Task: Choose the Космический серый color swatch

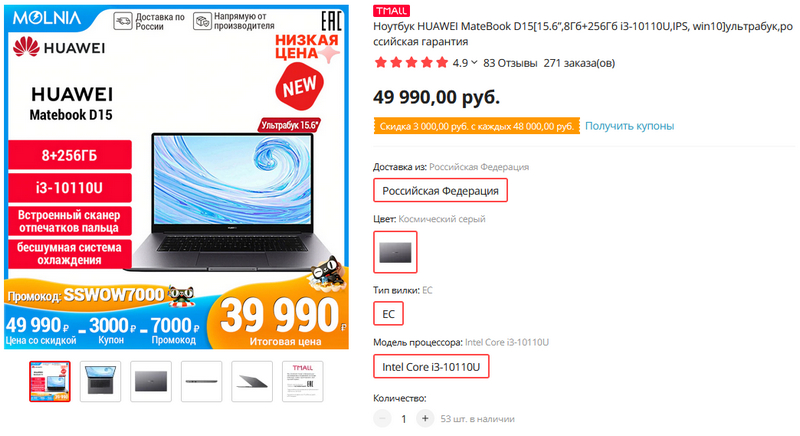Action: (x=395, y=252)
